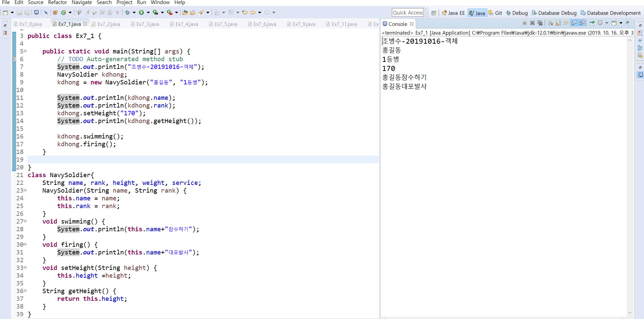Click the Terminate icon in the Console
The height and width of the screenshot is (319, 644).
coord(524,23)
